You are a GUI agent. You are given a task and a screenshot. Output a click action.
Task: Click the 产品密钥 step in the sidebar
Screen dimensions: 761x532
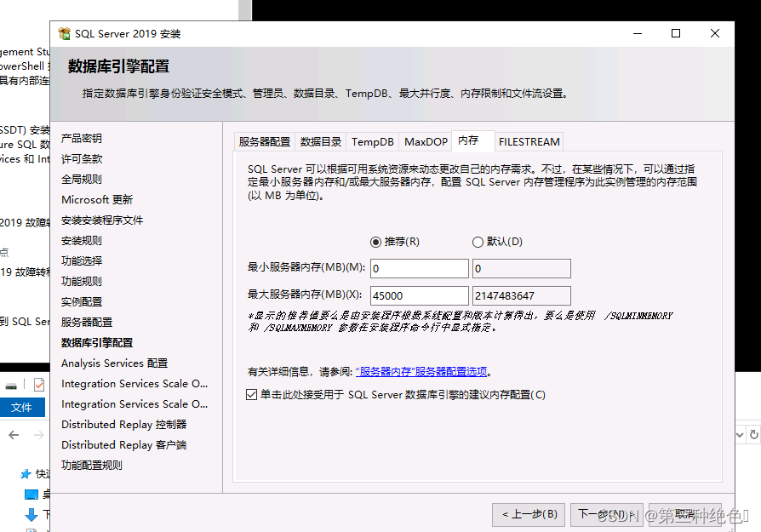click(82, 139)
